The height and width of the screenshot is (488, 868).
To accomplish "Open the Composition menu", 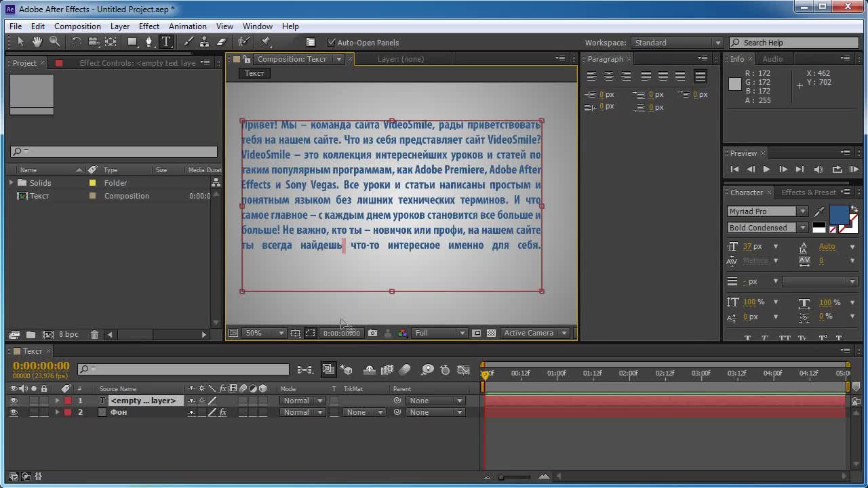I will tap(77, 26).
